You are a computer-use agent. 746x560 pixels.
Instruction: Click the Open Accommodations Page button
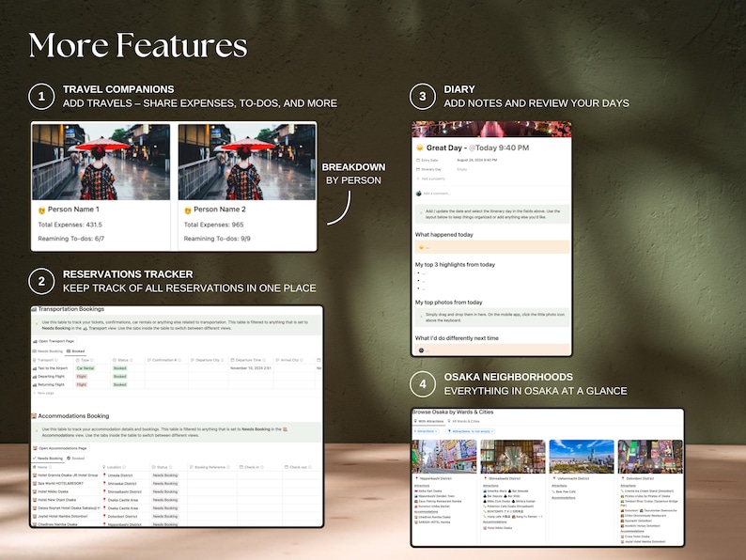(60, 448)
